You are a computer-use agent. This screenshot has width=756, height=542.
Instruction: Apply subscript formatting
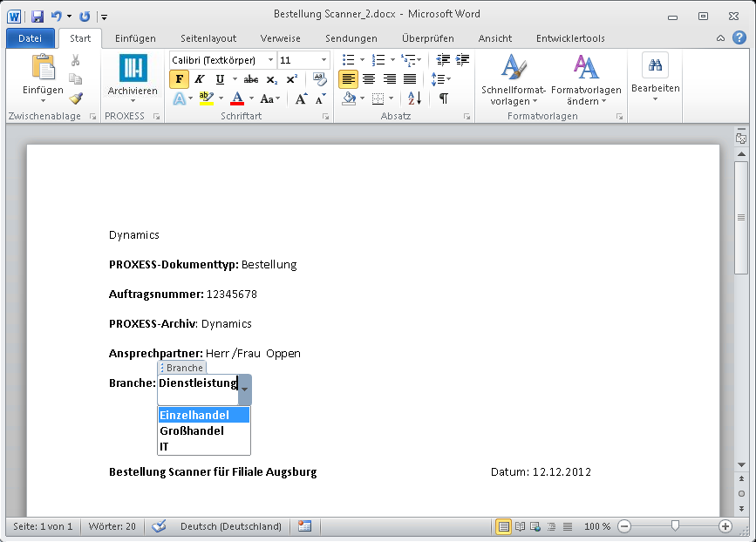271,79
